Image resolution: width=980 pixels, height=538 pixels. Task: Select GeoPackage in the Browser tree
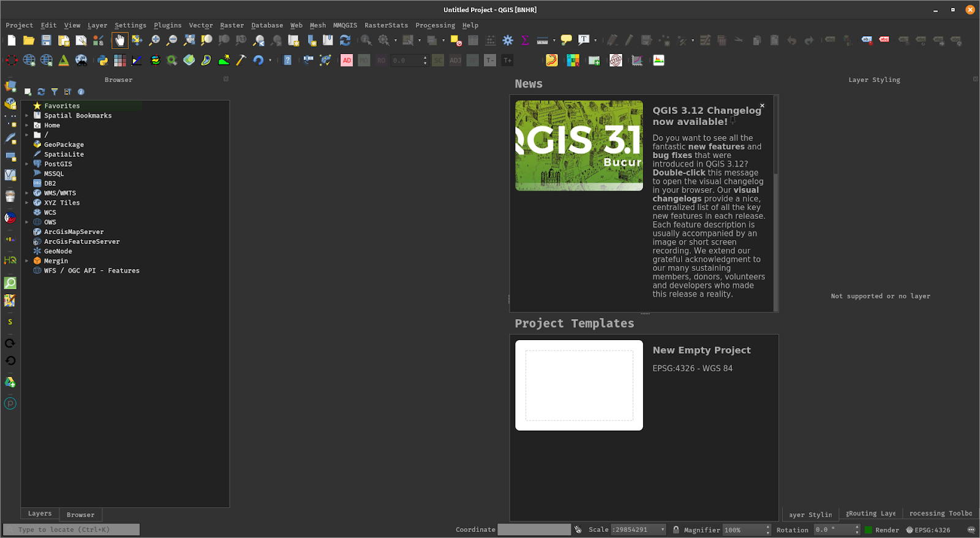64,145
